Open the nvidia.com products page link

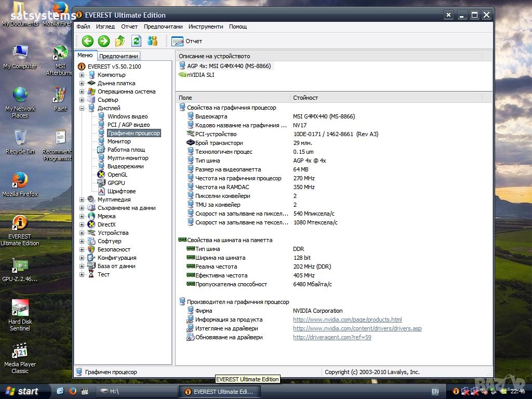[x=347, y=320]
